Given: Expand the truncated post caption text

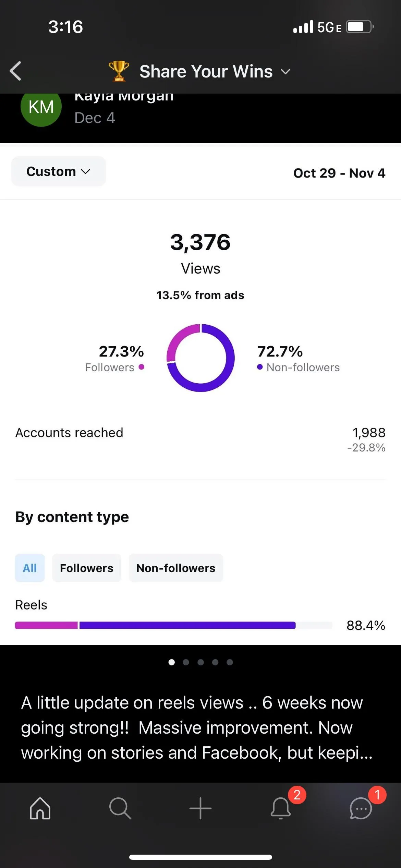Looking at the screenshot, I should coord(197,727).
